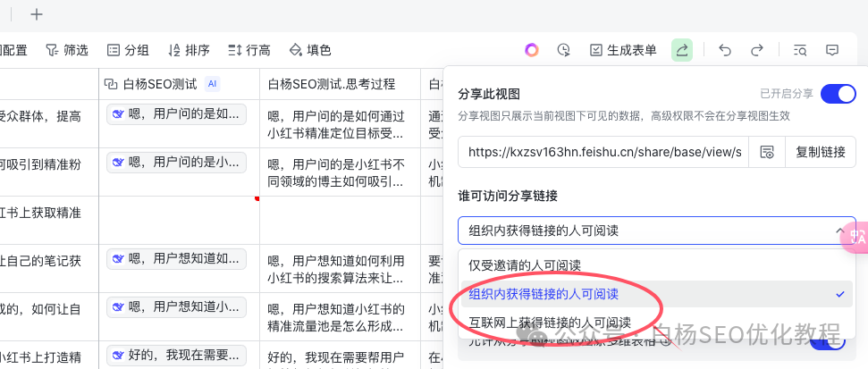Open the history clock icon
The height and width of the screenshot is (369, 868).
[563, 50]
